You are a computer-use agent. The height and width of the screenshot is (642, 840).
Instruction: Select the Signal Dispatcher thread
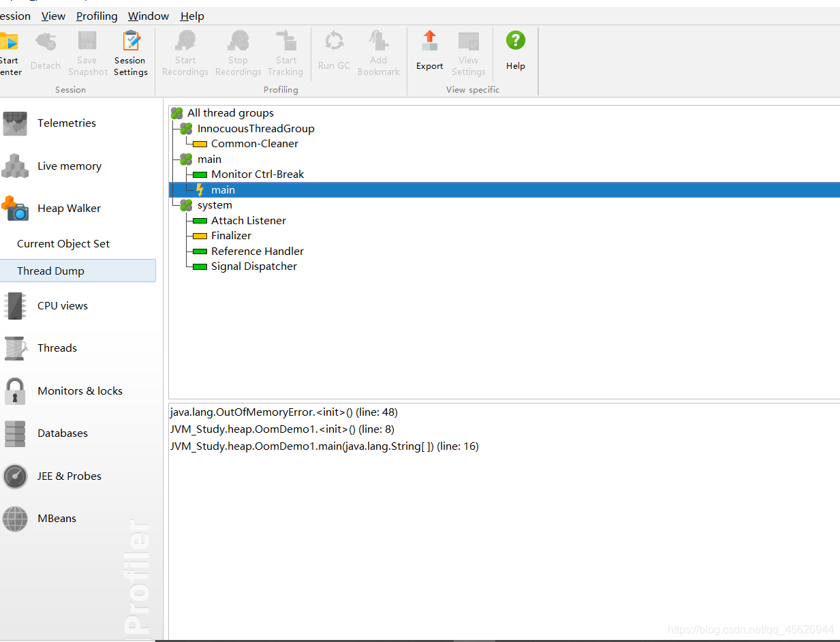(253, 266)
